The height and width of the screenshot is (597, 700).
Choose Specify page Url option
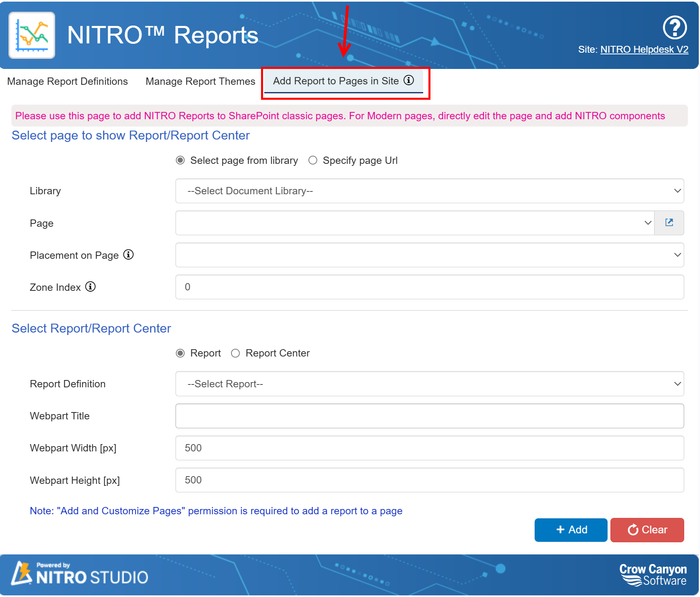pos(313,161)
